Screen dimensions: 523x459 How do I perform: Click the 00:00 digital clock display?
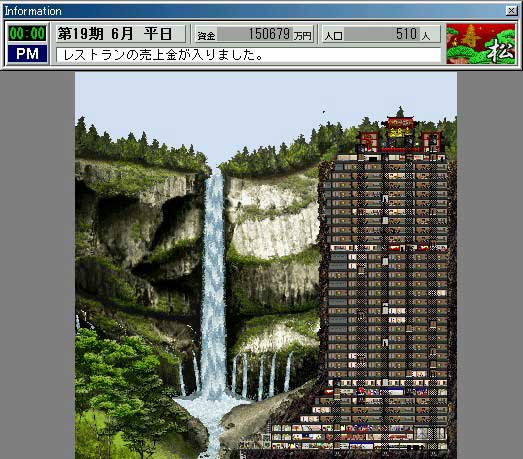27,33
